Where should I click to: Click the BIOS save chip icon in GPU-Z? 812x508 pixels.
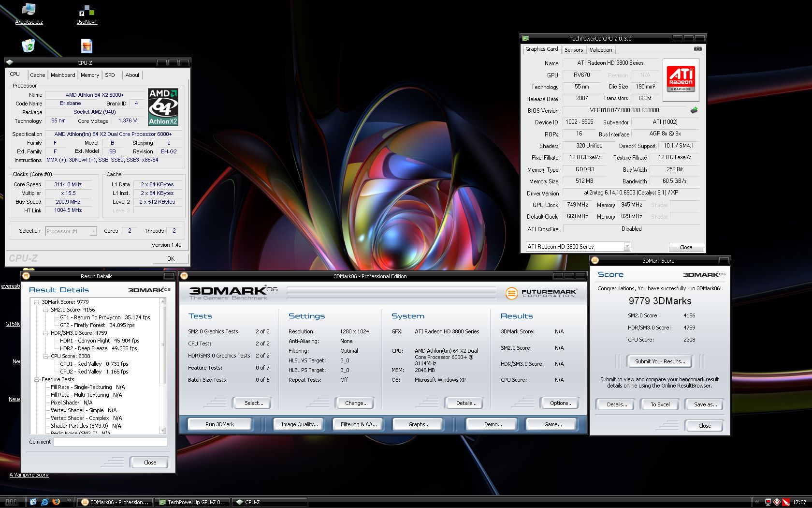pyautogui.click(x=694, y=110)
